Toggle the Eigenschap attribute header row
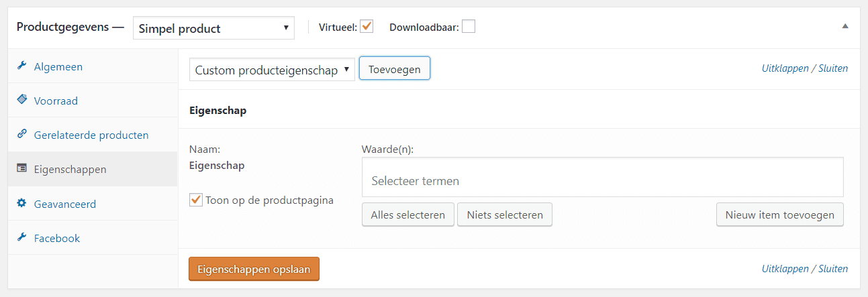This screenshot has width=868, height=297. pyautogui.click(x=520, y=109)
